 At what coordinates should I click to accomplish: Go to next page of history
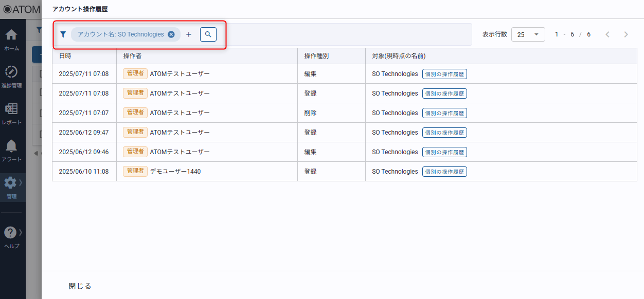pyautogui.click(x=625, y=34)
